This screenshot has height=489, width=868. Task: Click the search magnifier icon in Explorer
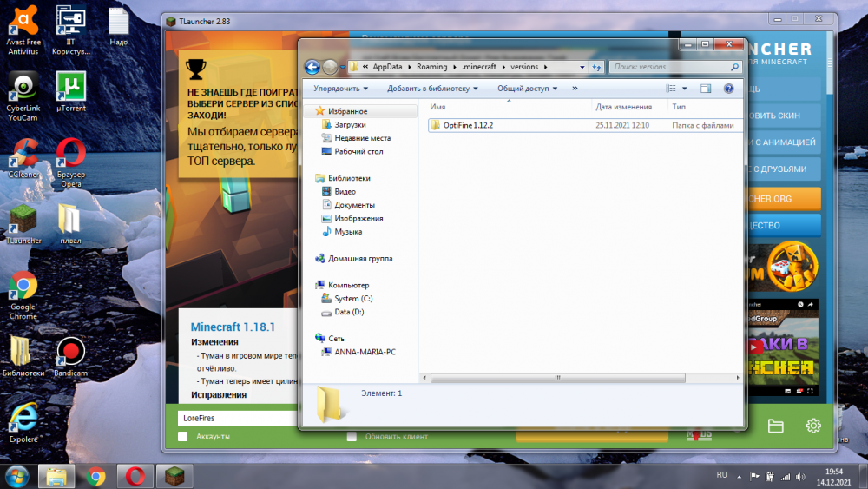[734, 67]
